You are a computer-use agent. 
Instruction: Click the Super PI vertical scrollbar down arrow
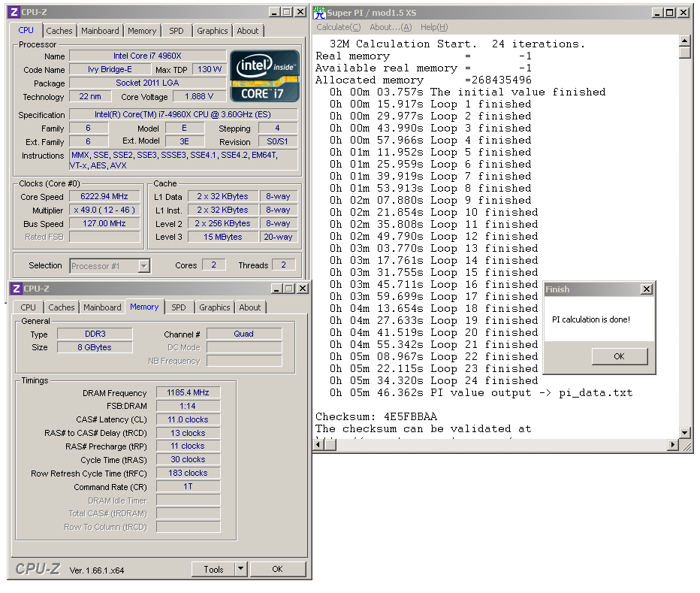(685, 433)
